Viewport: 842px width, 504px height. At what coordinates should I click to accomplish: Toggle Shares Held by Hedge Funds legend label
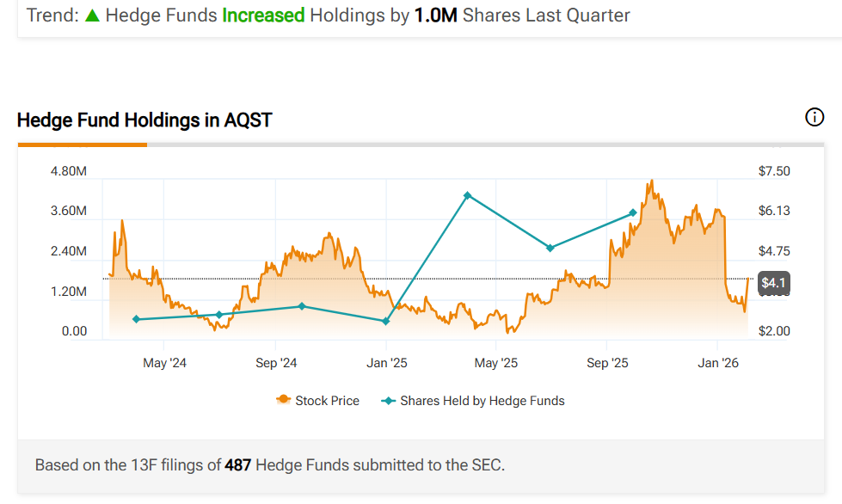pos(482,401)
